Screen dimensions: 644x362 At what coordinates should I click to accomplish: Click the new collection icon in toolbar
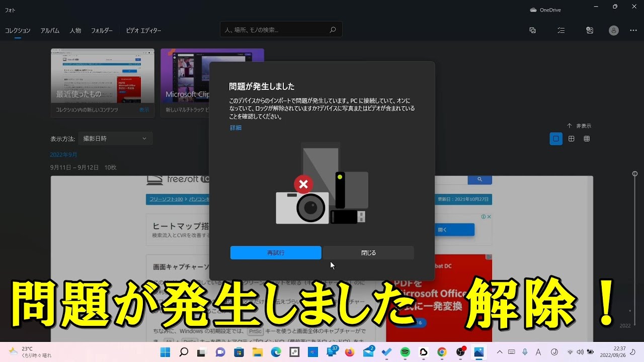533,30
